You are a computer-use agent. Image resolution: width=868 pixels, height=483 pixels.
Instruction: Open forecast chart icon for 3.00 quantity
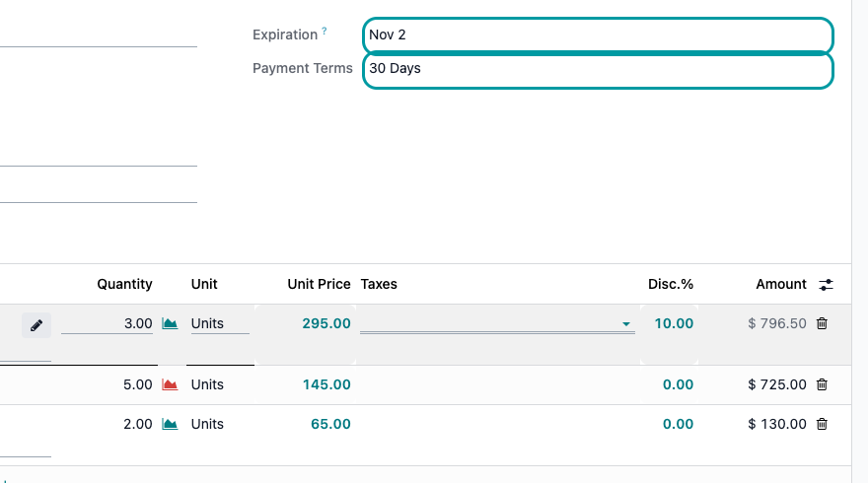pos(170,323)
